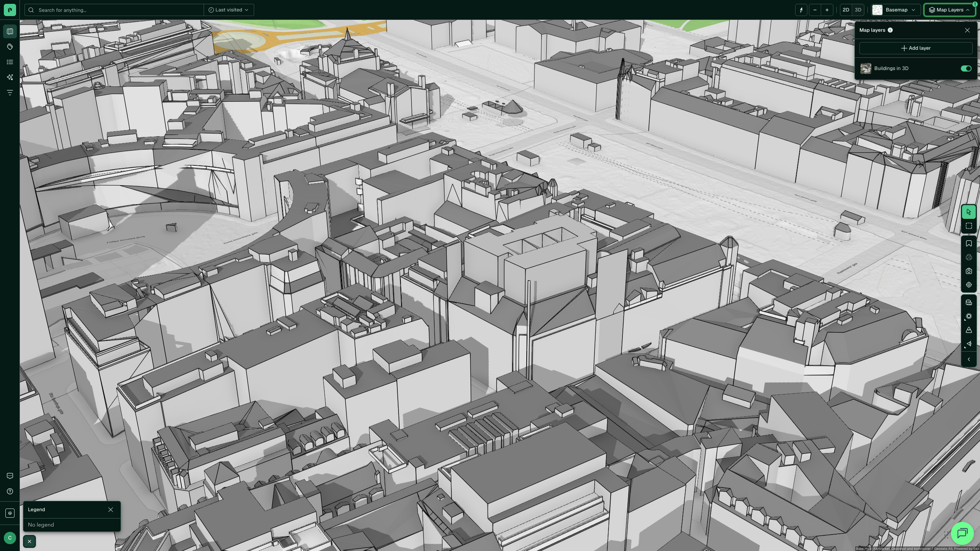This screenshot has height=551, width=980.
Task: Click the Add layer button
Action: [916, 48]
